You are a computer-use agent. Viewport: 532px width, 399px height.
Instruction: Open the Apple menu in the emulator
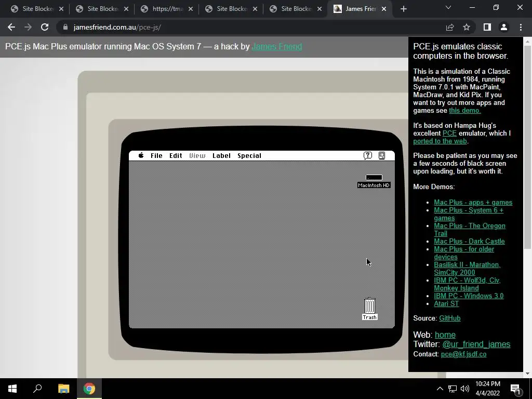pyautogui.click(x=141, y=155)
